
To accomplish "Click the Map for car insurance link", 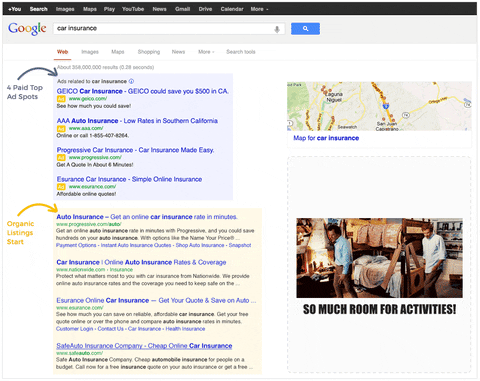I will pos(326,138).
